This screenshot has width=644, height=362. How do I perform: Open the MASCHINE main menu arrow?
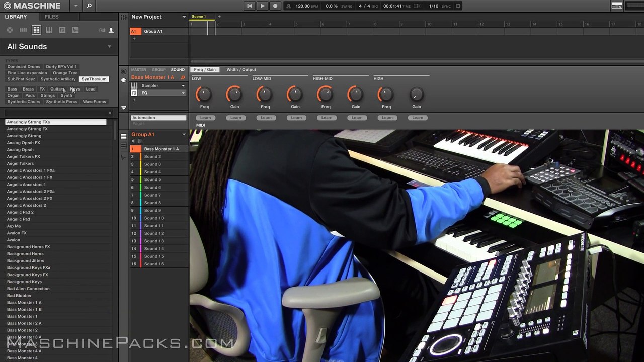[76, 6]
